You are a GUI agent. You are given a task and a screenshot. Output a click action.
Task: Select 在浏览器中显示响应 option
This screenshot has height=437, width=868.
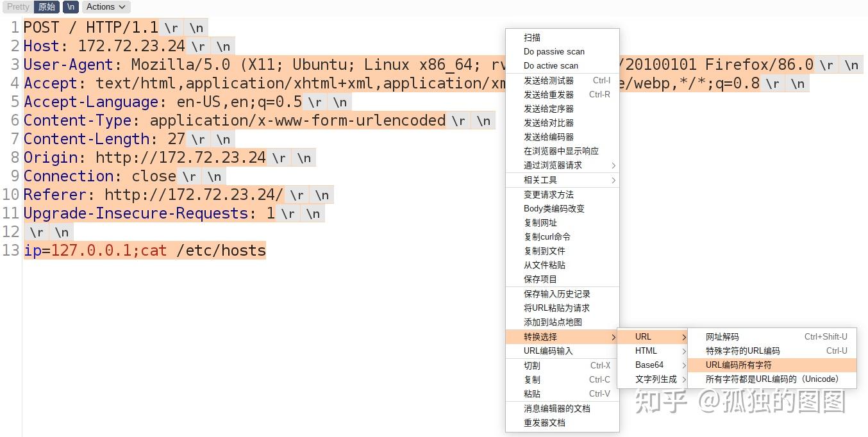click(561, 151)
